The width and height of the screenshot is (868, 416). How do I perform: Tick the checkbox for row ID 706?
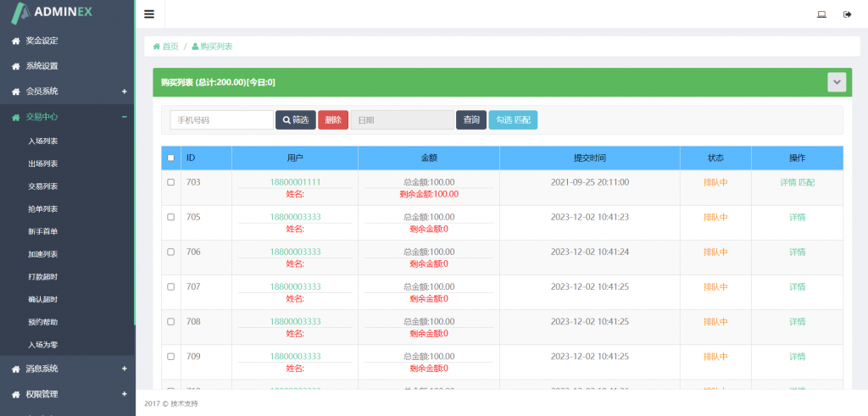(171, 252)
